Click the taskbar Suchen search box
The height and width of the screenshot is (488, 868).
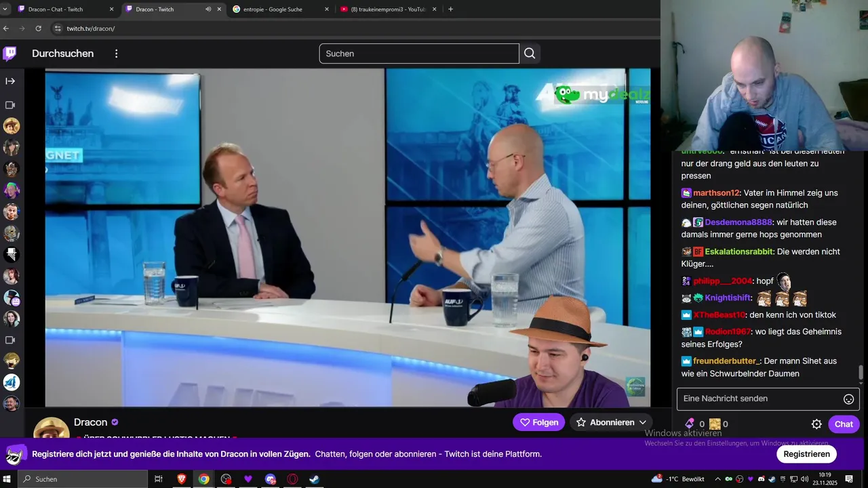(x=82, y=479)
